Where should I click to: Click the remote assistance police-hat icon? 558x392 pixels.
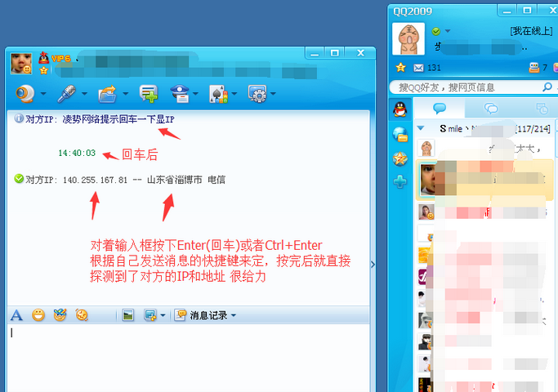[x=180, y=94]
